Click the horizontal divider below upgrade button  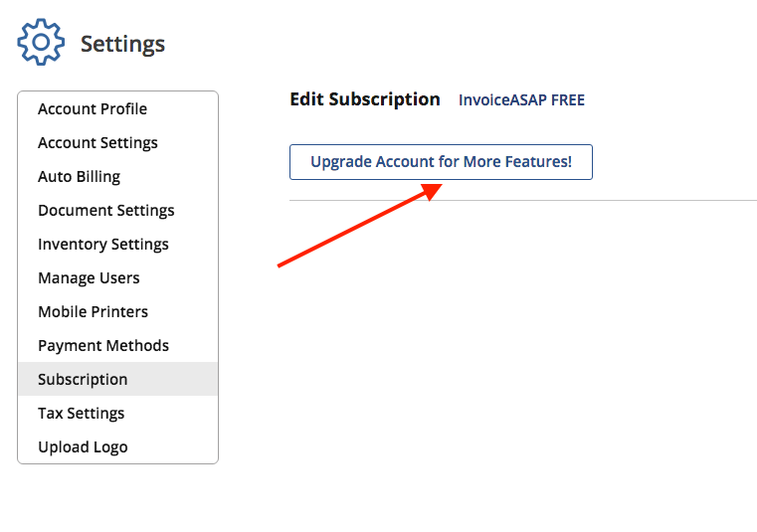point(522,200)
